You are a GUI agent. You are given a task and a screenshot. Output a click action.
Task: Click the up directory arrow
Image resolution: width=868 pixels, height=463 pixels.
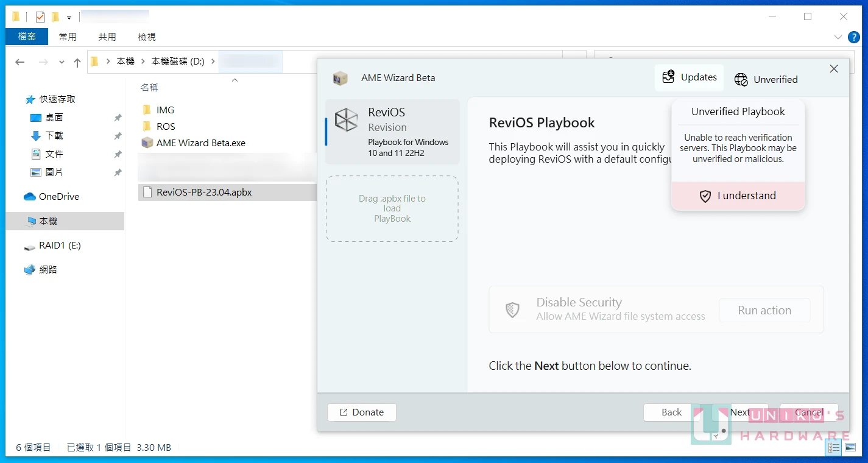pos(77,62)
